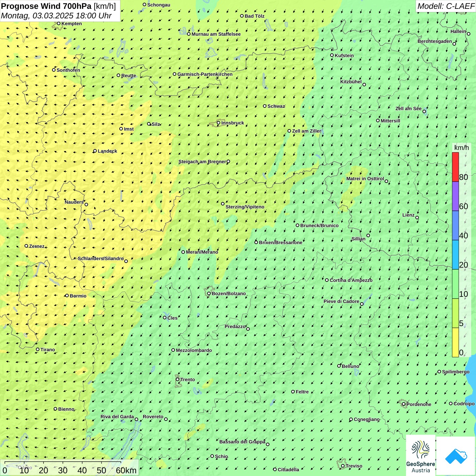Click the 'Brixen/Bressanone' label

point(280,242)
